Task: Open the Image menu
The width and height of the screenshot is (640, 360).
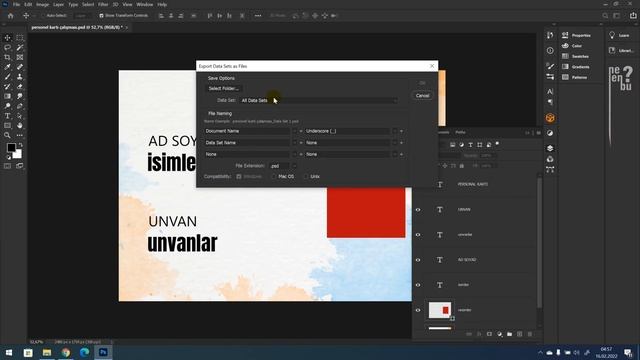Action: pos(42,4)
